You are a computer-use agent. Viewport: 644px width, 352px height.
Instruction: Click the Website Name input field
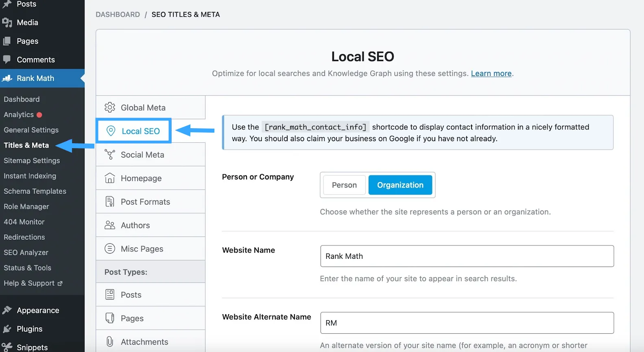click(467, 256)
